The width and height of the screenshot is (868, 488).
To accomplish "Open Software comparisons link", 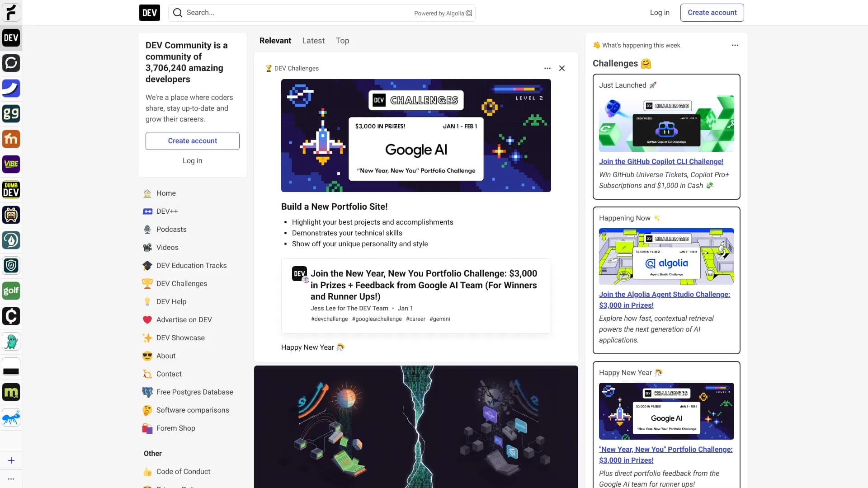I will [x=193, y=410].
